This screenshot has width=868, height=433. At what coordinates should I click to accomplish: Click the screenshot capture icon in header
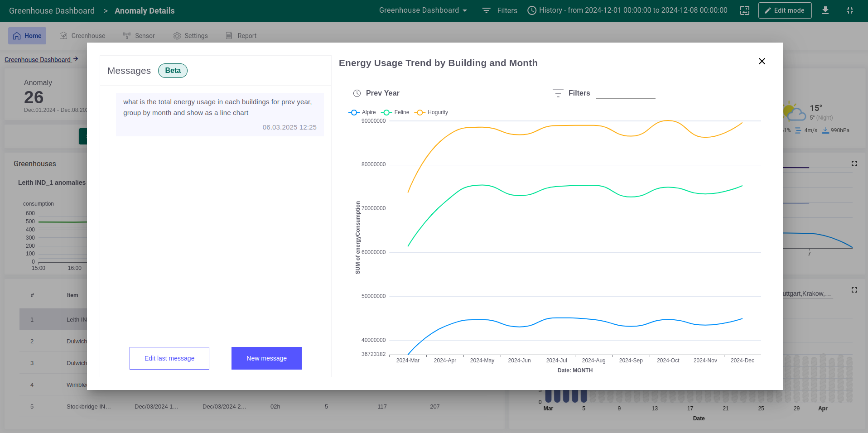pyautogui.click(x=744, y=10)
